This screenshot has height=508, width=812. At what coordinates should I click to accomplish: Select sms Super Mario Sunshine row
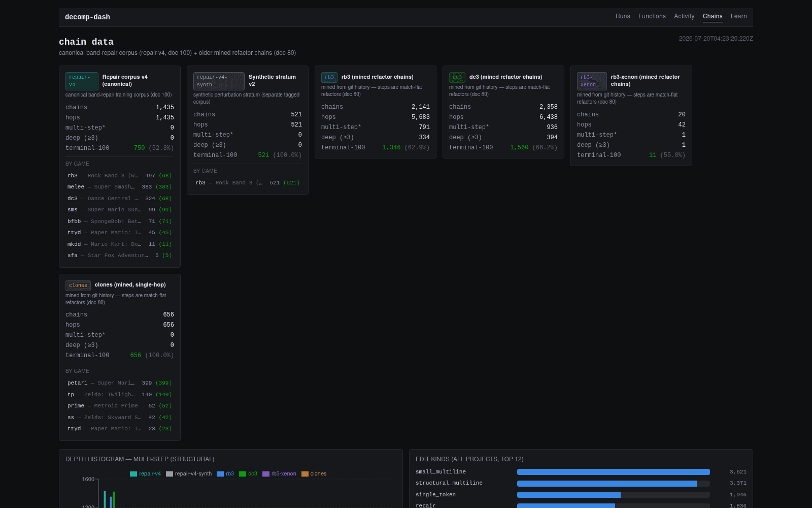pos(120,210)
